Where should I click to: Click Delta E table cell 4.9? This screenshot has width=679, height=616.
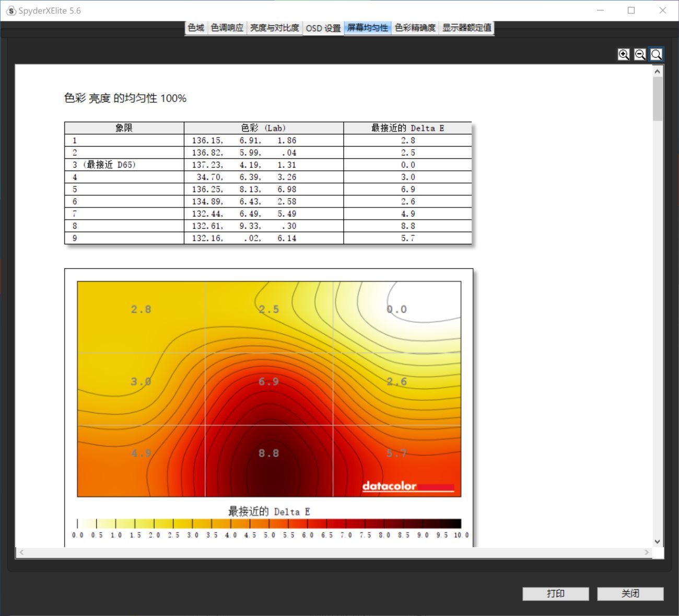coord(408,214)
